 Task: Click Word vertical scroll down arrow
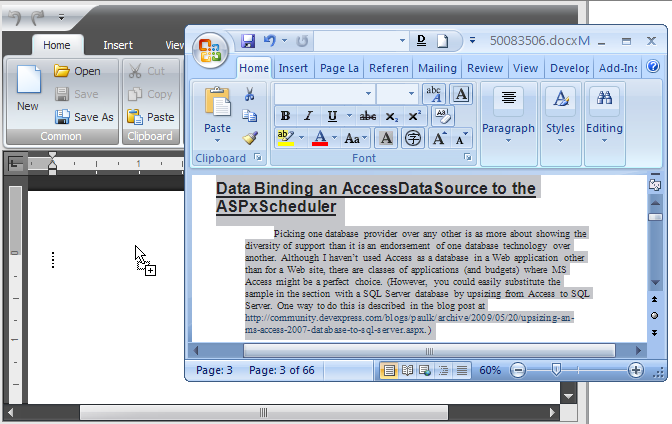(655, 283)
